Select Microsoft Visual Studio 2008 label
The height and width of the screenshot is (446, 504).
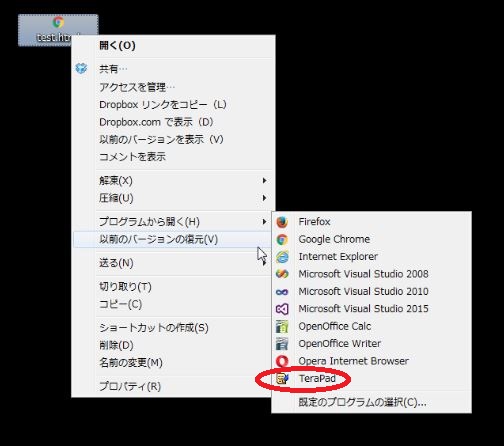(x=363, y=274)
